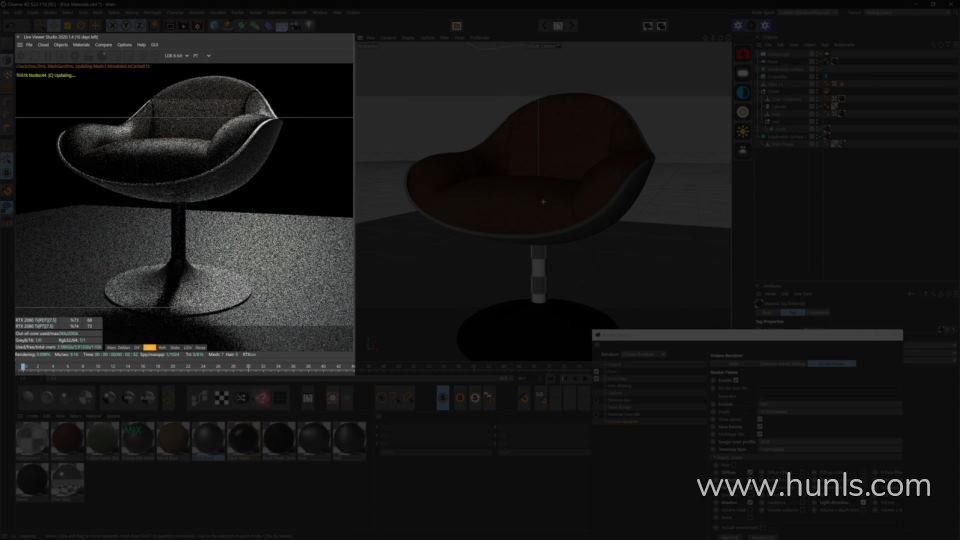Open the LDR 8-bit dropdown in Live Viewer

pyautogui.click(x=178, y=56)
